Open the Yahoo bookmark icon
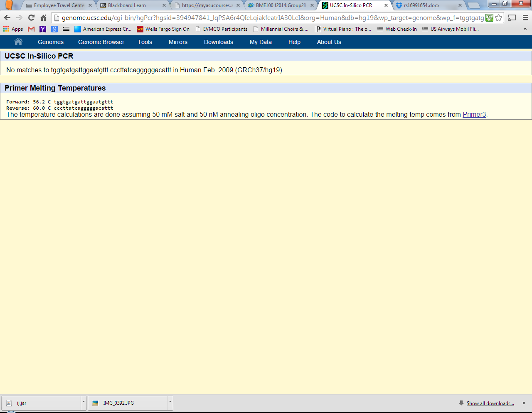 point(43,29)
